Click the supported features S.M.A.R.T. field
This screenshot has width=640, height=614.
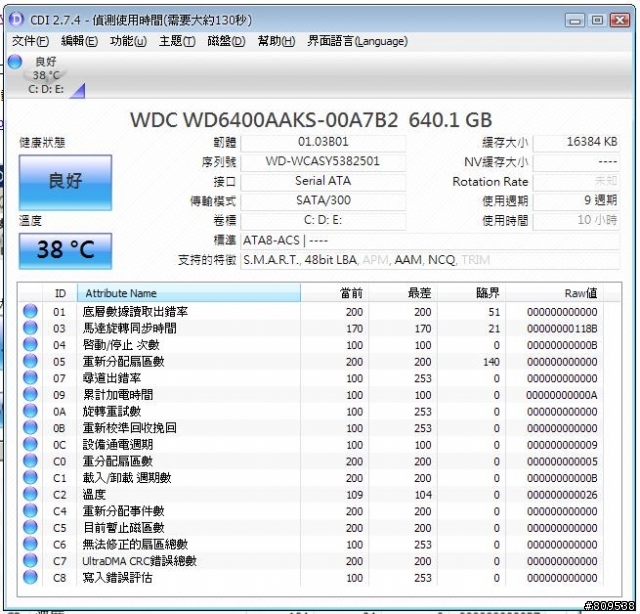(430, 260)
